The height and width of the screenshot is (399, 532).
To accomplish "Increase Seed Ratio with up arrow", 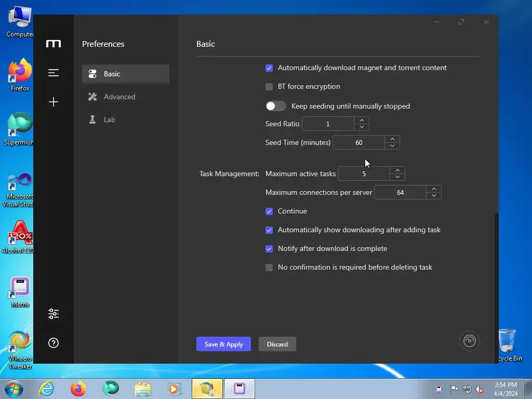I will tap(362, 121).
